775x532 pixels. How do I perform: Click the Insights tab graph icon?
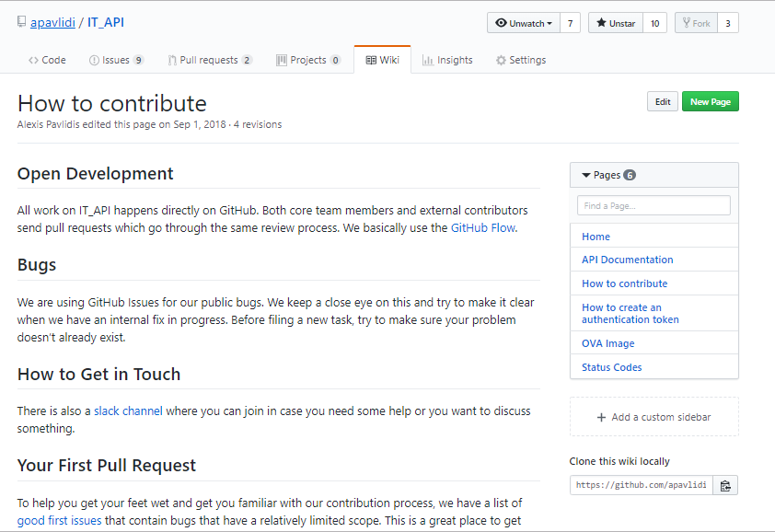click(427, 61)
